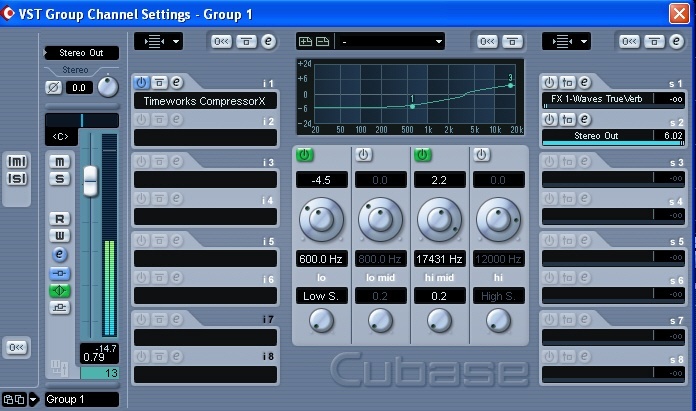
Task: Bypass all inserts using top bypass icon
Action: tap(246, 42)
